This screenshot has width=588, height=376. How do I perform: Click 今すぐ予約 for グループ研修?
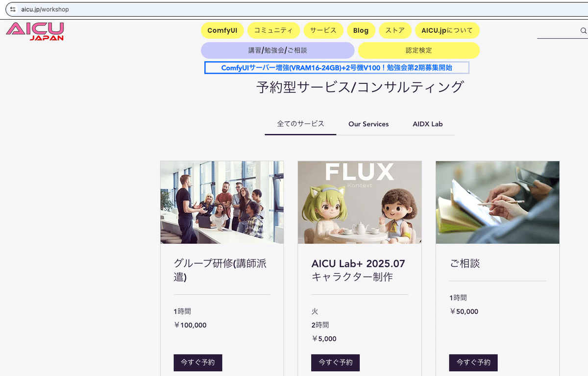(198, 363)
